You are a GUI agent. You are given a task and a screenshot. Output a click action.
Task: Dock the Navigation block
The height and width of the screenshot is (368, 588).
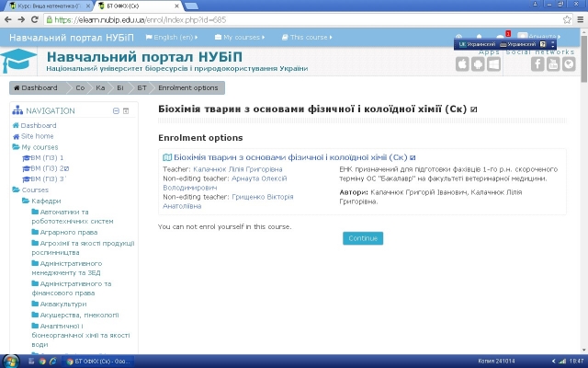click(x=126, y=110)
